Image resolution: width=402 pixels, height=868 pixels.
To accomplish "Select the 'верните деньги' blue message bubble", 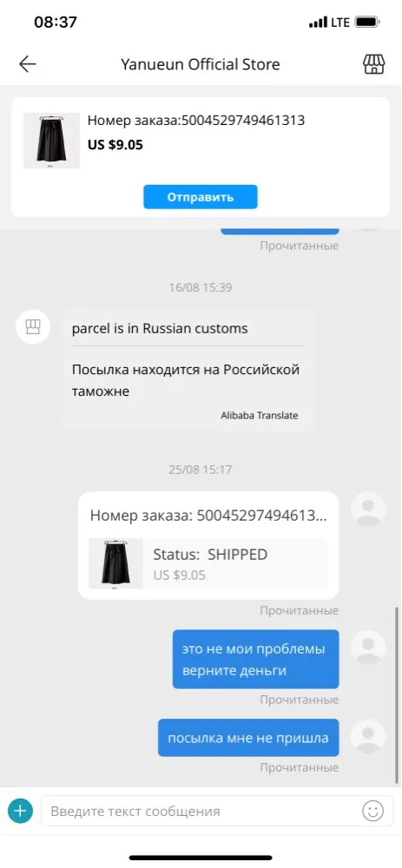I will (256, 660).
